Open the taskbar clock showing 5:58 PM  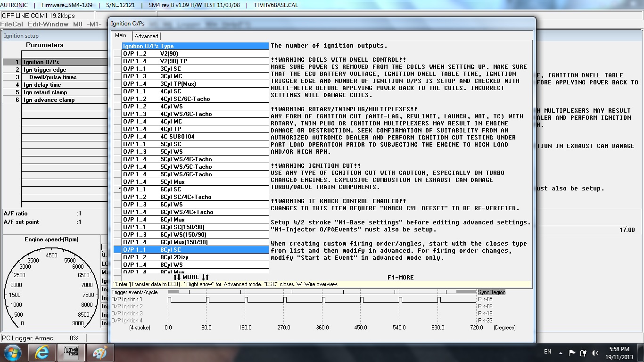619,353
